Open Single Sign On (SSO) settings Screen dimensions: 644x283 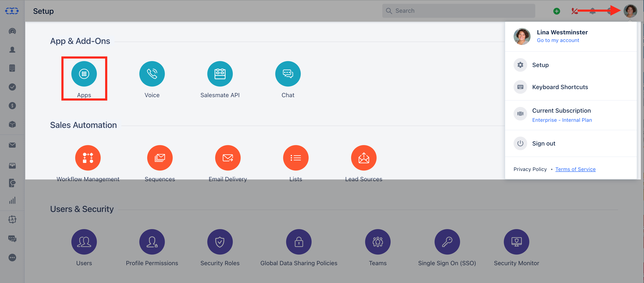pos(447,242)
